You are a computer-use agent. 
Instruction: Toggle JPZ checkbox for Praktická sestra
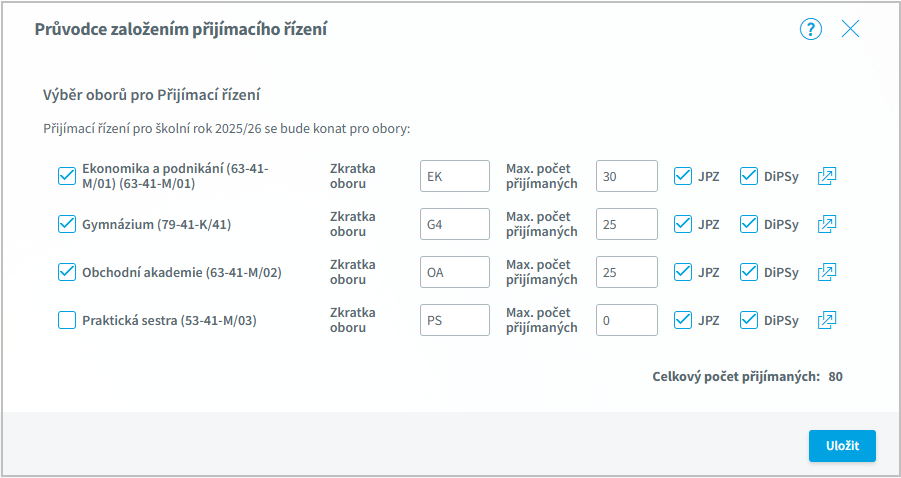(x=683, y=320)
